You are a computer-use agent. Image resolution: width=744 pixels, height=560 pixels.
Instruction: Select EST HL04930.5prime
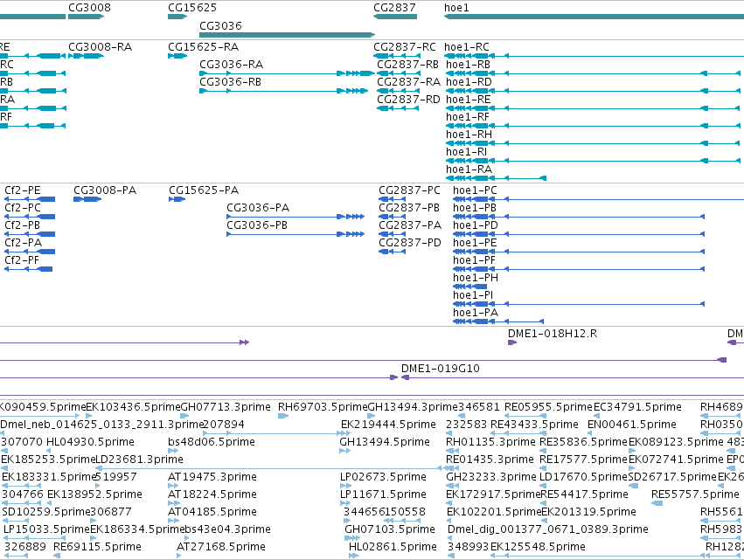pyautogui.click(x=90, y=442)
